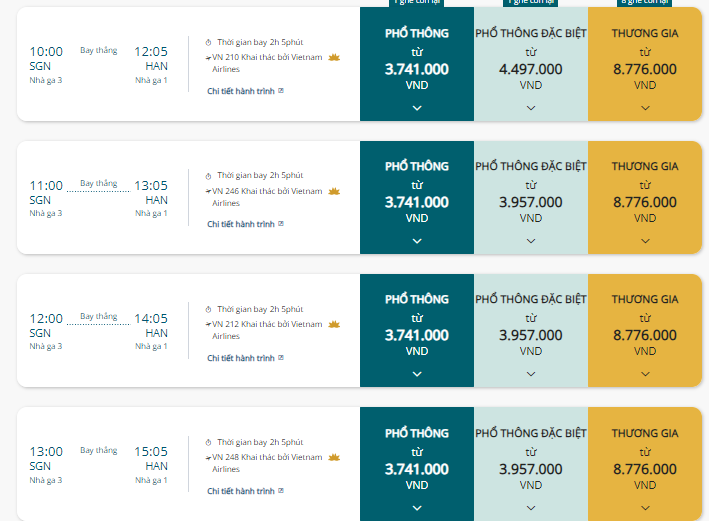This screenshot has height=521, width=709.
Task: Select Phổ Thông Đặc Biệt fare on 13:00 flight
Action: tap(531, 464)
